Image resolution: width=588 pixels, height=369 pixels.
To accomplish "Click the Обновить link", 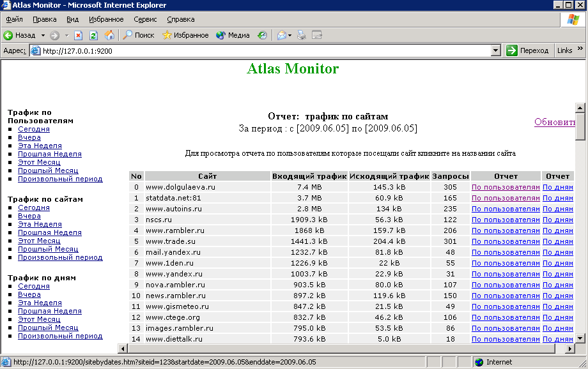I will (555, 122).
